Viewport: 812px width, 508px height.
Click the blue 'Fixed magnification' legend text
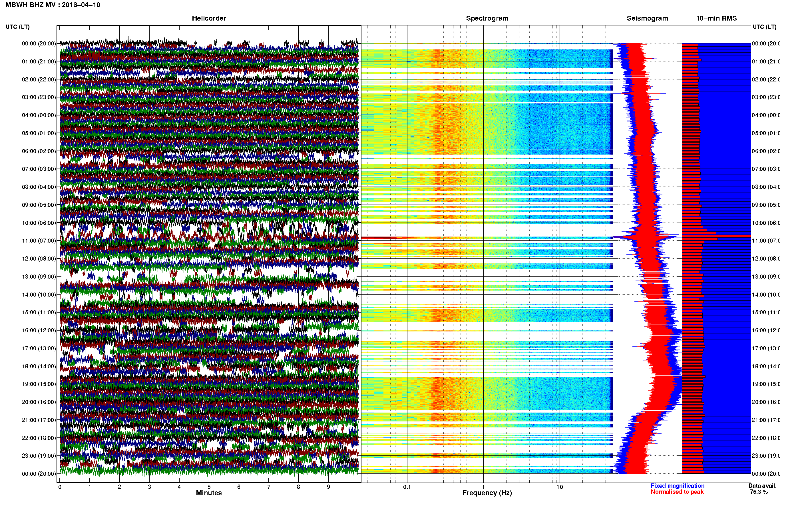678,486
